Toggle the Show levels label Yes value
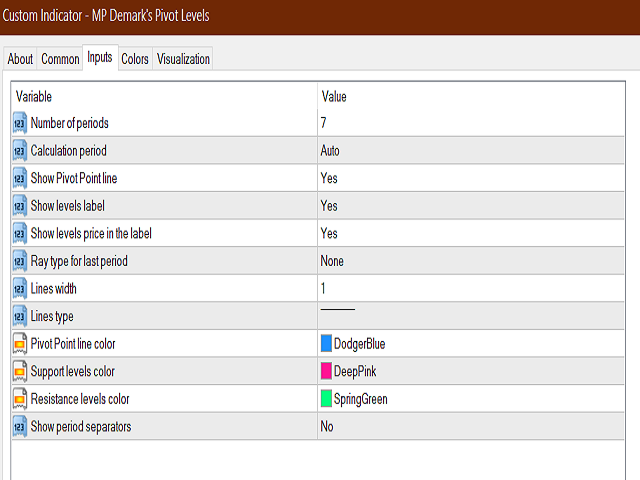 (x=329, y=206)
